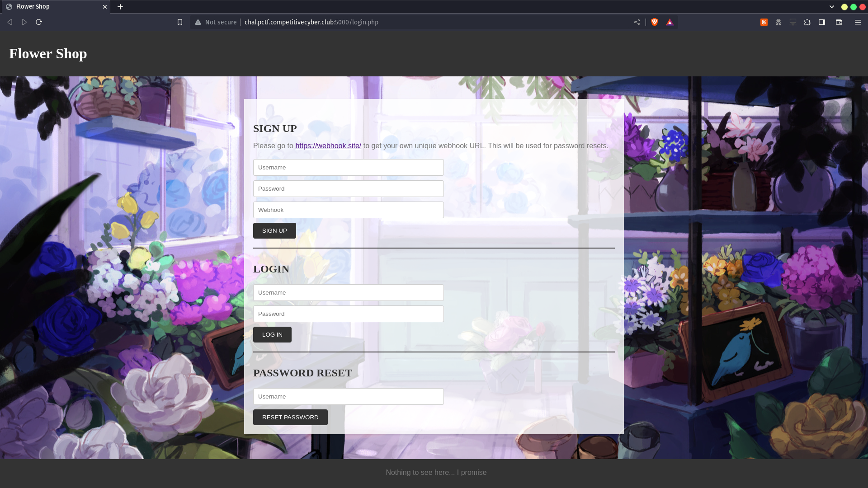Go forward using the browser forward arrow
Screen dimensions: 868x488
(x=24, y=22)
